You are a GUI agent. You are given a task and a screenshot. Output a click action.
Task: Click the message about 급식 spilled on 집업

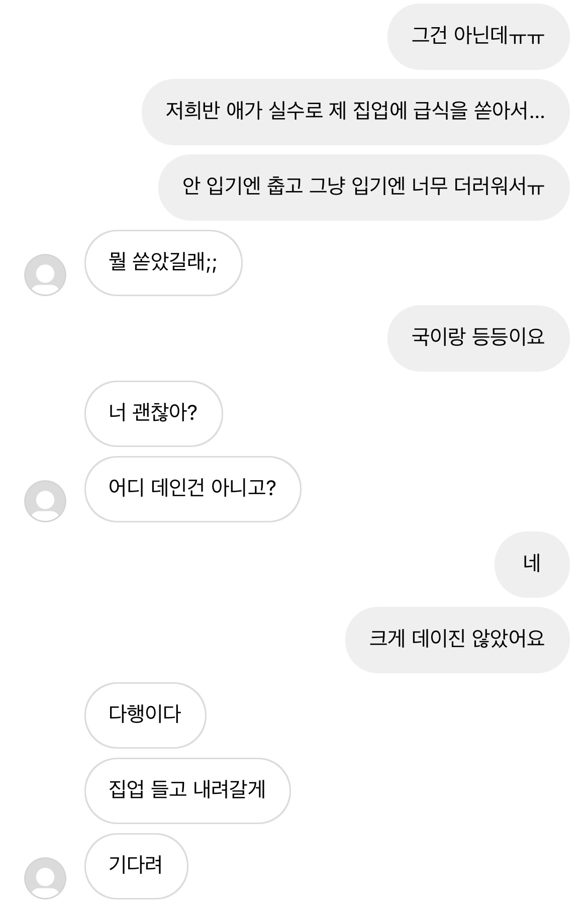pos(355,112)
